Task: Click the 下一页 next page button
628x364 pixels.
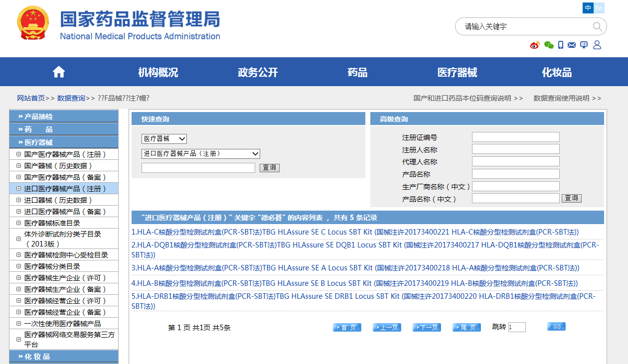Action: tap(427, 327)
